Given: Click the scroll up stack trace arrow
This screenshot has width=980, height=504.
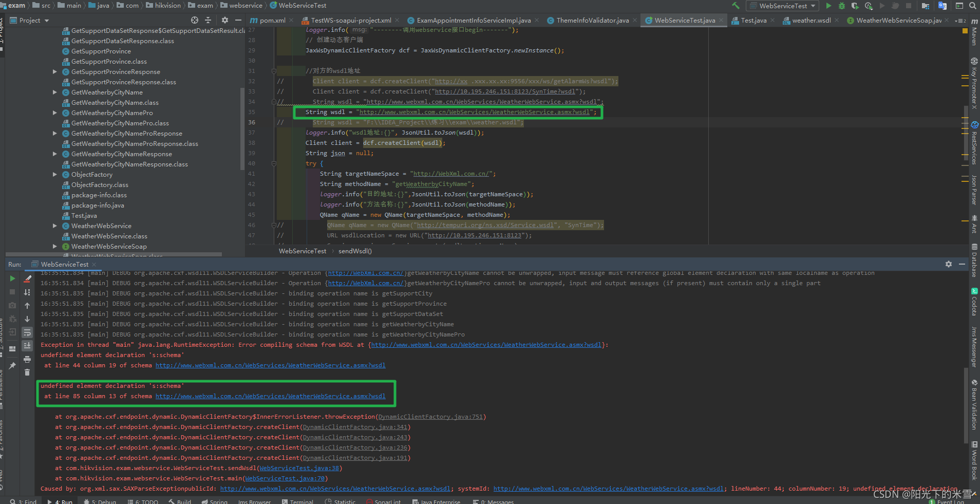Looking at the screenshot, I should coord(27,305).
